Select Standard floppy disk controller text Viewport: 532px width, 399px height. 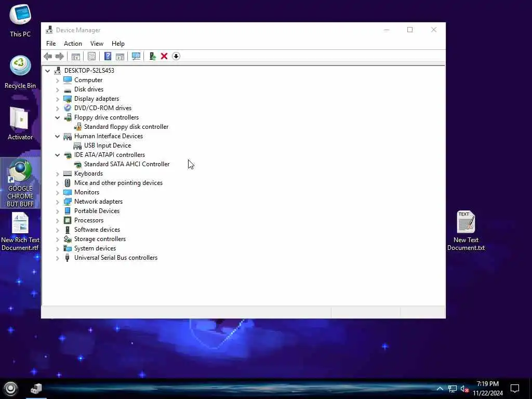126,127
